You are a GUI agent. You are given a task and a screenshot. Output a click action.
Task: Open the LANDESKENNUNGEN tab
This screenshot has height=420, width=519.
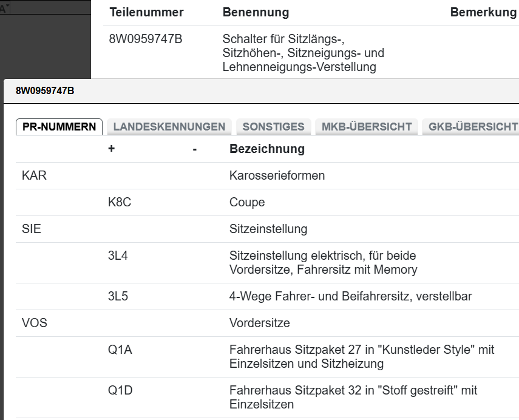click(169, 127)
